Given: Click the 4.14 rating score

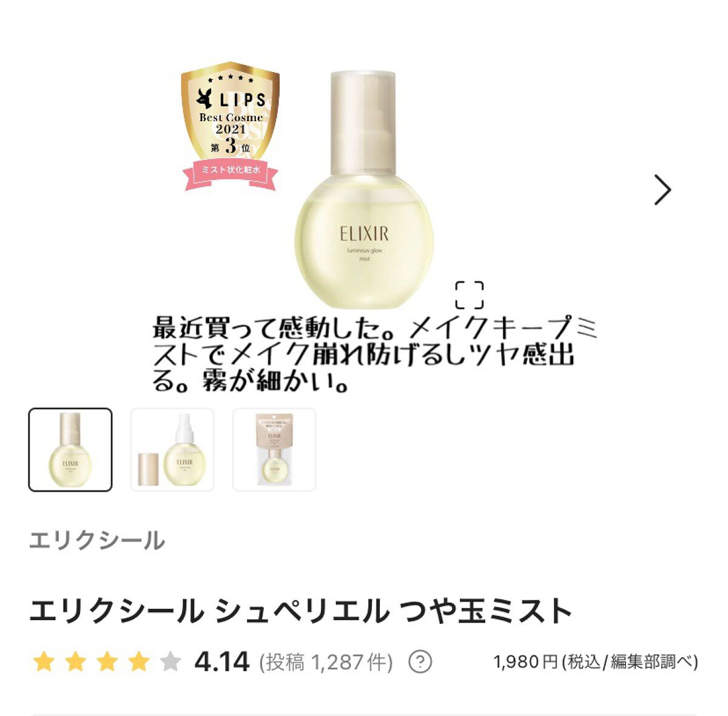Looking at the screenshot, I should coord(222,662).
